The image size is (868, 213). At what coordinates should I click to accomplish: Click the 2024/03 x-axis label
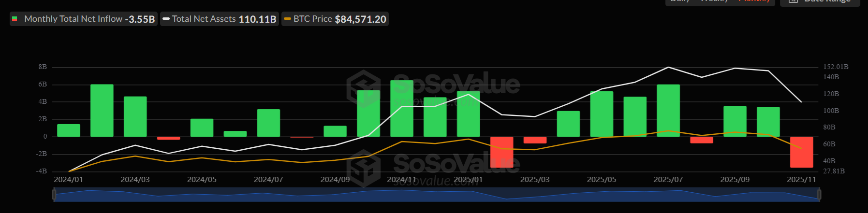pos(135,180)
